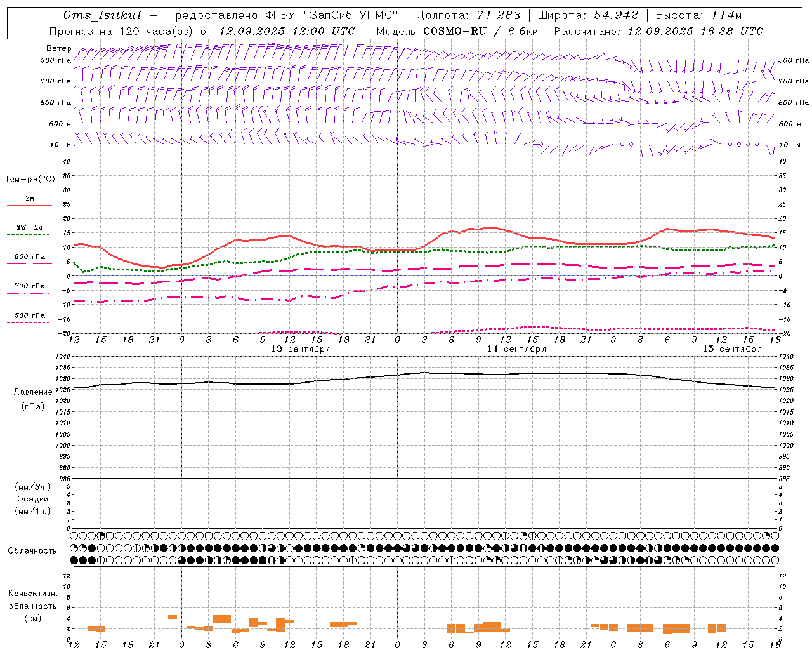This screenshot has width=812, height=650.
Task: Click the red 2м legend line sample
Action: [x=29, y=205]
